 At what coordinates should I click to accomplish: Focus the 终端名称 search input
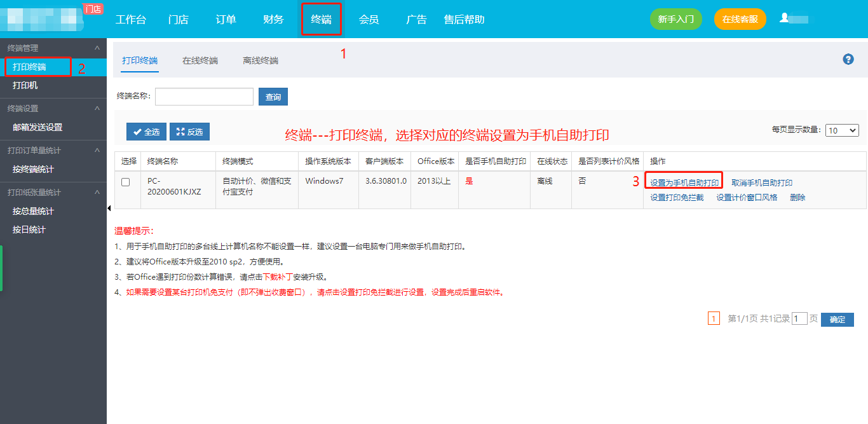click(204, 97)
